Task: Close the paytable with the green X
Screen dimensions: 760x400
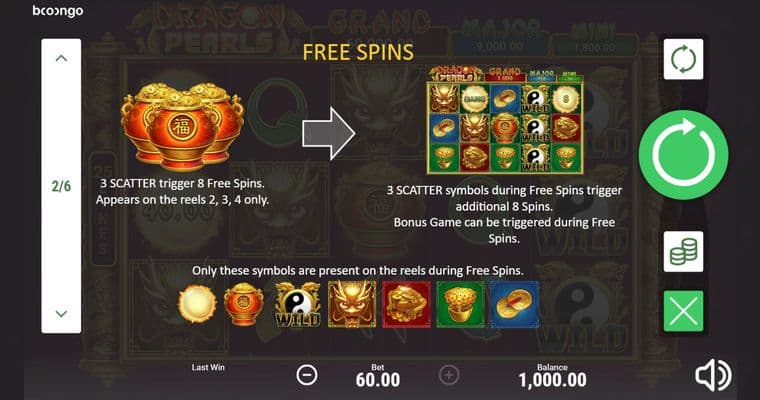Action: pyautogui.click(x=683, y=311)
